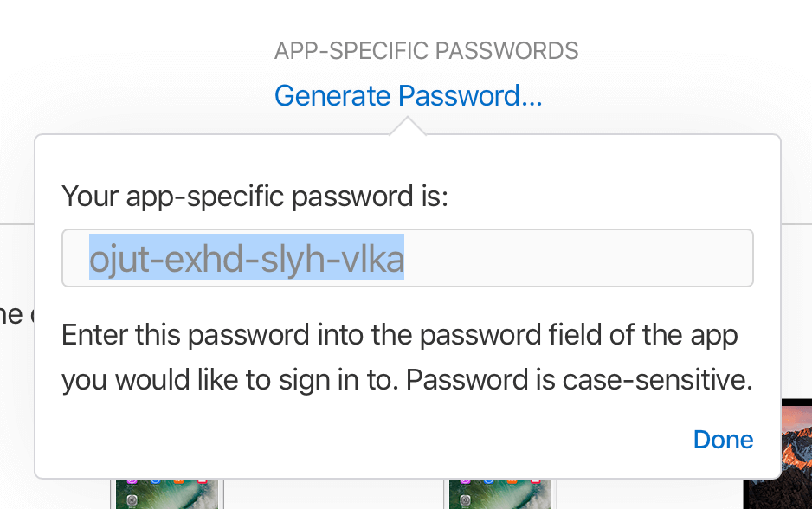The image size is (812, 509).
Task: Open the second iPad device thumbnail
Action: point(500,493)
